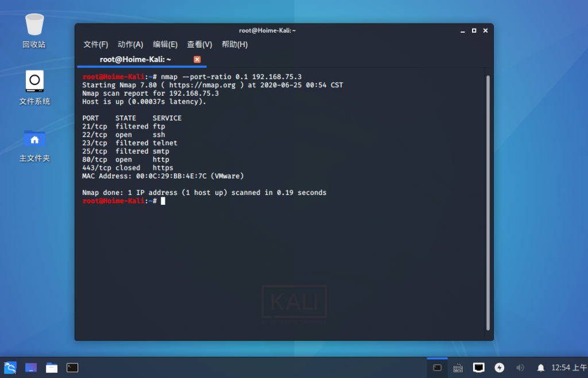
Task: Open the 文件(F) menu
Action: tap(96, 44)
